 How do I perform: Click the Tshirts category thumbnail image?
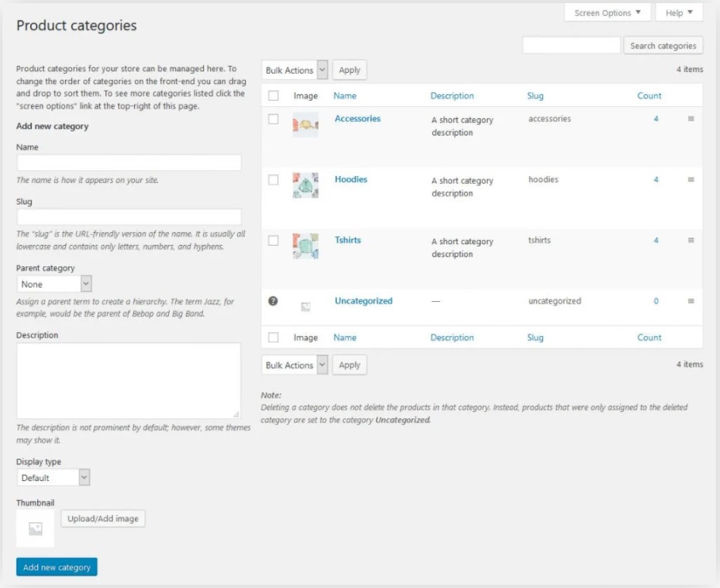pos(305,246)
